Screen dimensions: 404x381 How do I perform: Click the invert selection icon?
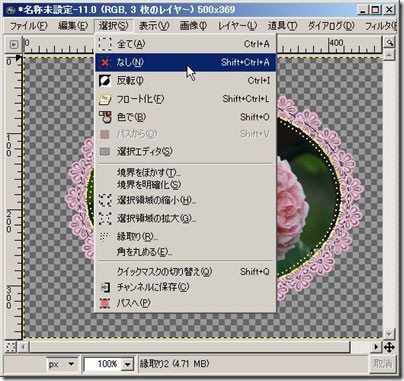105,80
